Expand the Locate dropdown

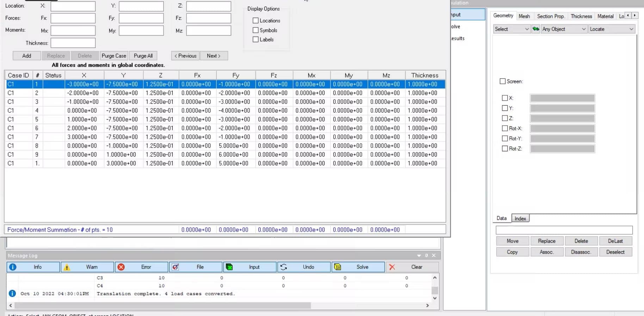[x=611, y=29]
